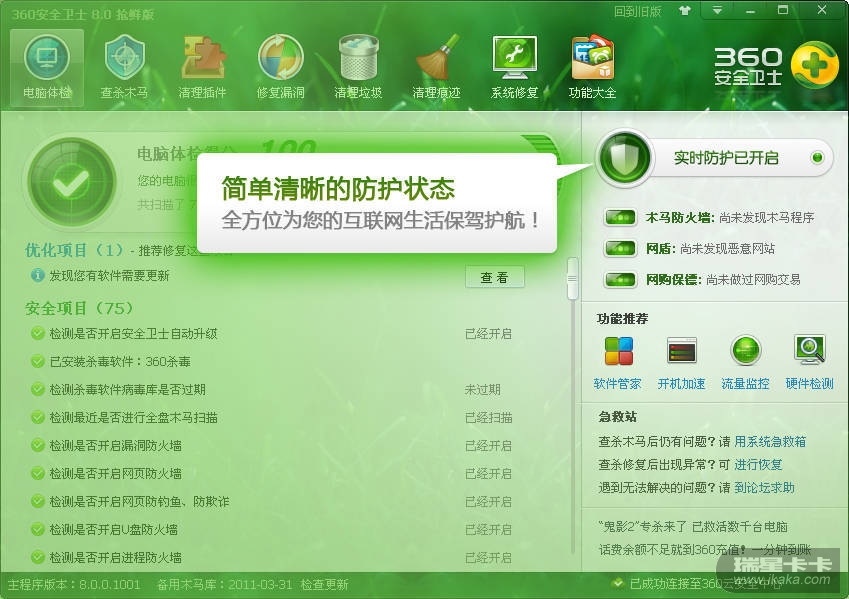Screen dimensions: 849x599
Task: Click 备用木马库：2011-03-31 text
Action: pyautogui.click(x=225, y=584)
